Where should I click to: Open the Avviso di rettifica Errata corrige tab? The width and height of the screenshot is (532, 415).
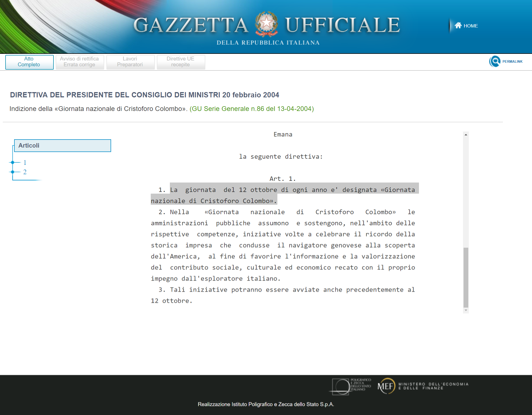pos(80,62)
